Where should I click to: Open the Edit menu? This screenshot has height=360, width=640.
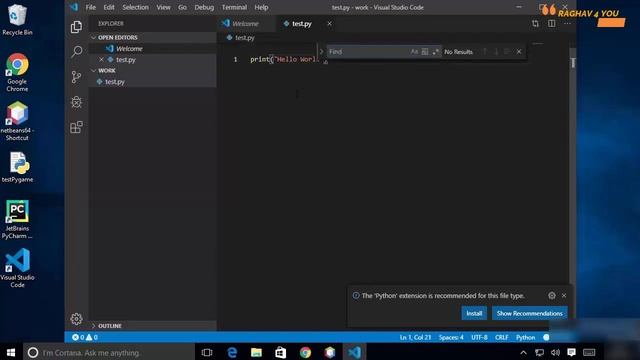point(109,7)
